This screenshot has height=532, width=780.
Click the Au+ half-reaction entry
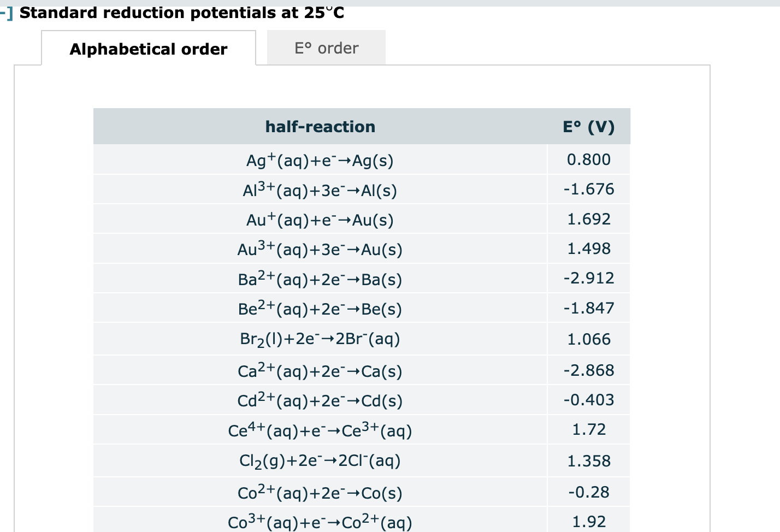point(320,219)
